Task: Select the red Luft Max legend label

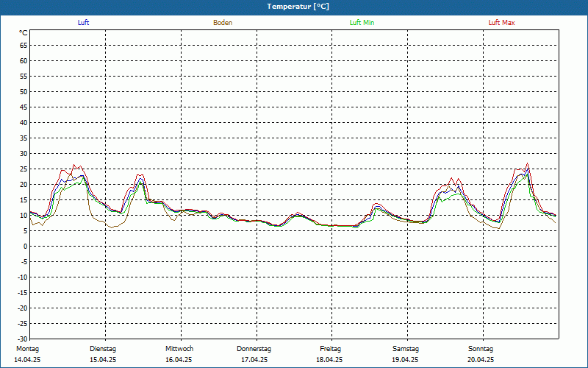Action: point(501,23)
